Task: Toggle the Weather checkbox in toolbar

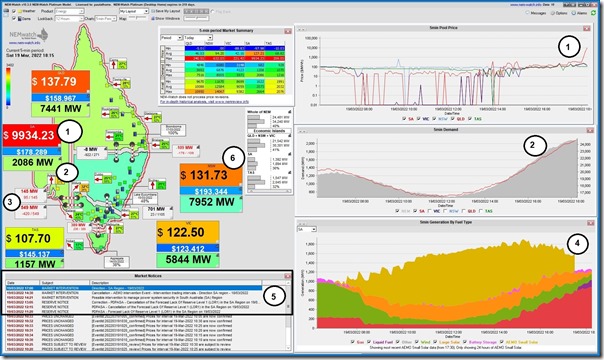Action: pyautogui.click(x=14, y=12)
